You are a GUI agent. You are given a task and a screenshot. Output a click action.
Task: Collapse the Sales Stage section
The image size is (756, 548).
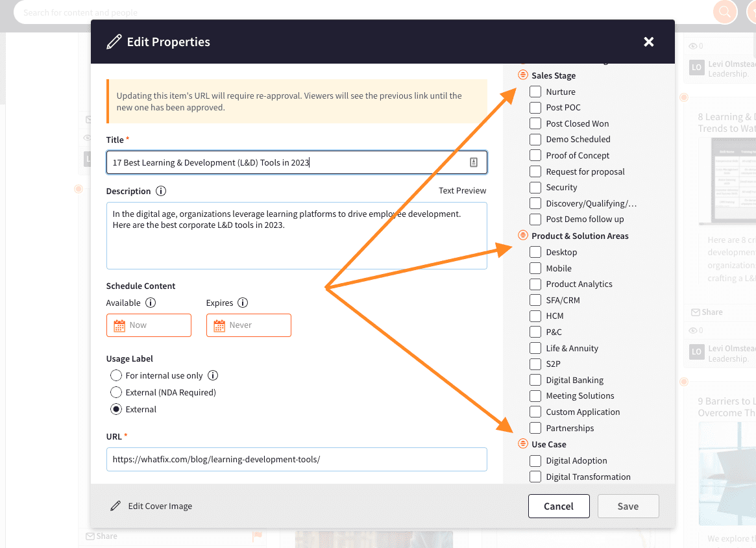[522, 75]
